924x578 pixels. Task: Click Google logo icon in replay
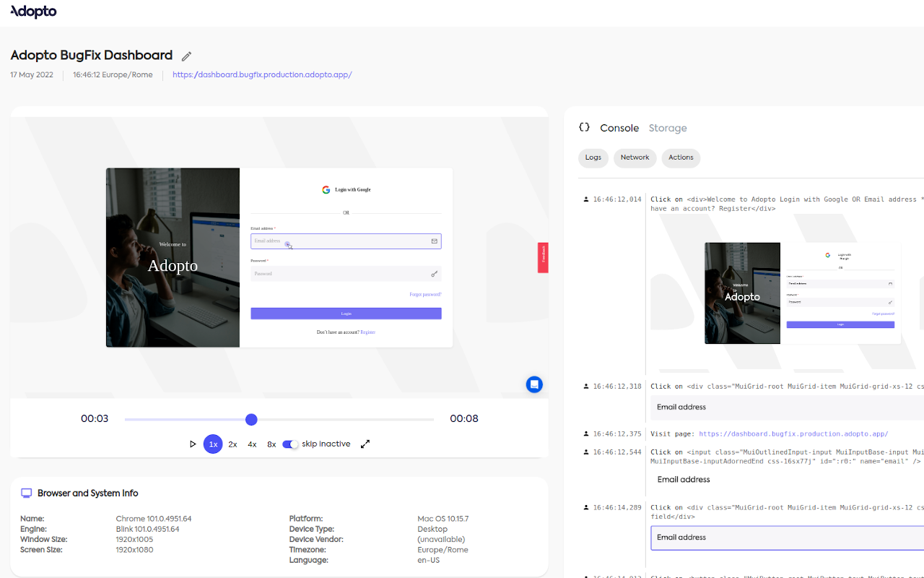click(x=326, y=190)
